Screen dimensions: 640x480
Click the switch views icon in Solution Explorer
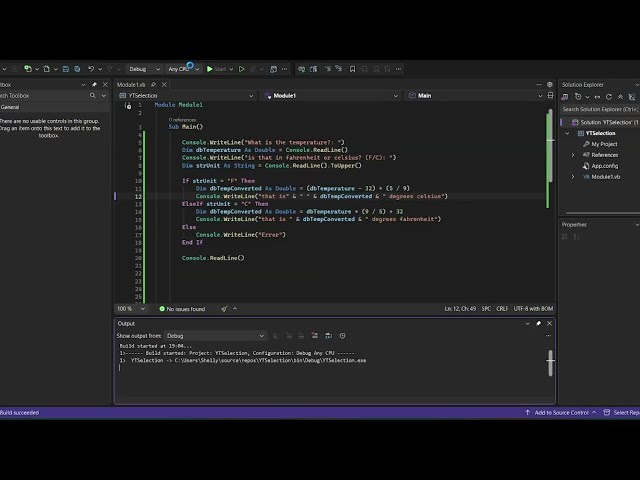click(564, 97)
